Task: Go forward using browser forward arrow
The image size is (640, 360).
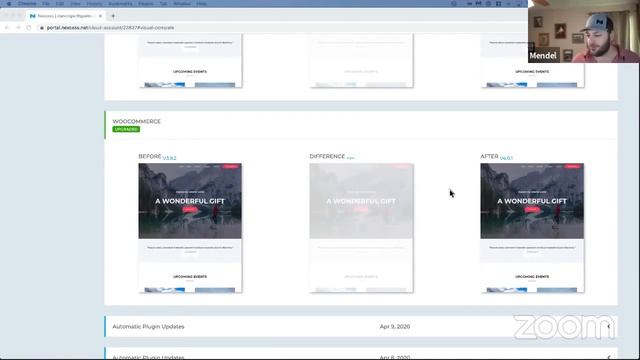Action: 18,28
